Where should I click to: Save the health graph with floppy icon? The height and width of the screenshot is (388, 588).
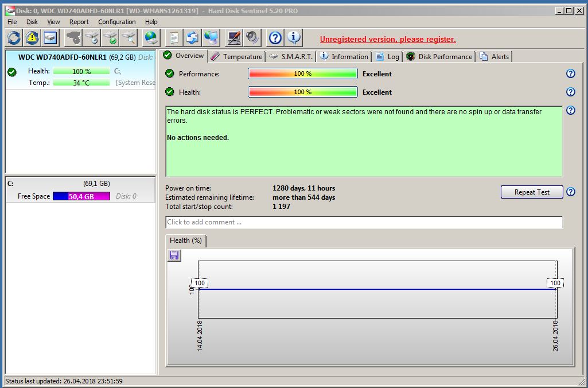[x=174, y=255]
